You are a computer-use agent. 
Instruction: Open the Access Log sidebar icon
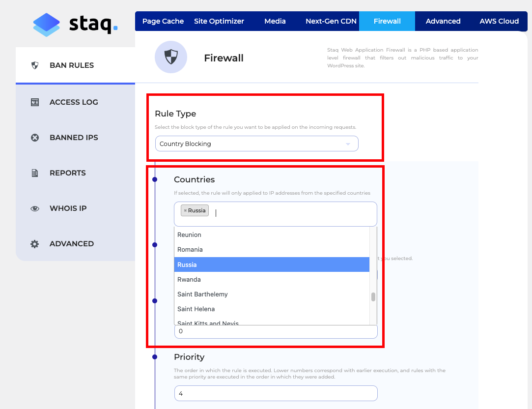click(34, 102)
